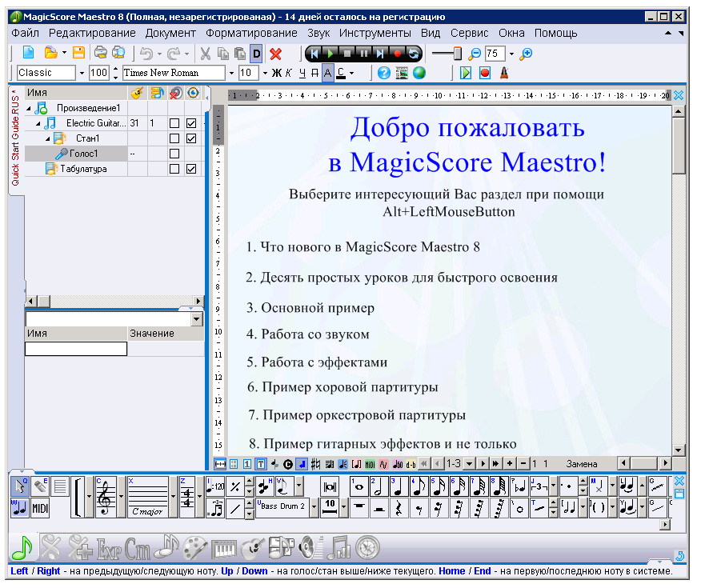The height and width of the screenshot is (588, 709).
Task: Open the Cm chords palette tab
Action: (x=138, y=548)
